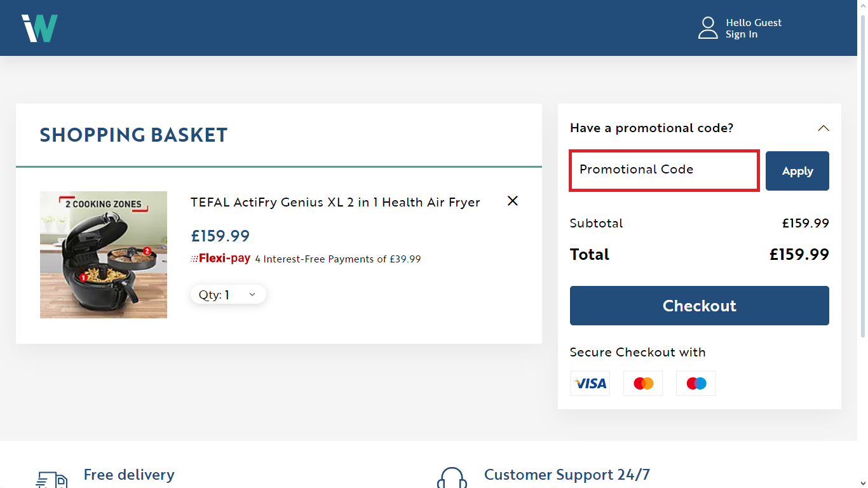The height and width of the screenshot is (488, 868).
Task: Expand the Qty selector arrow
Action: (x=252, y=294)
